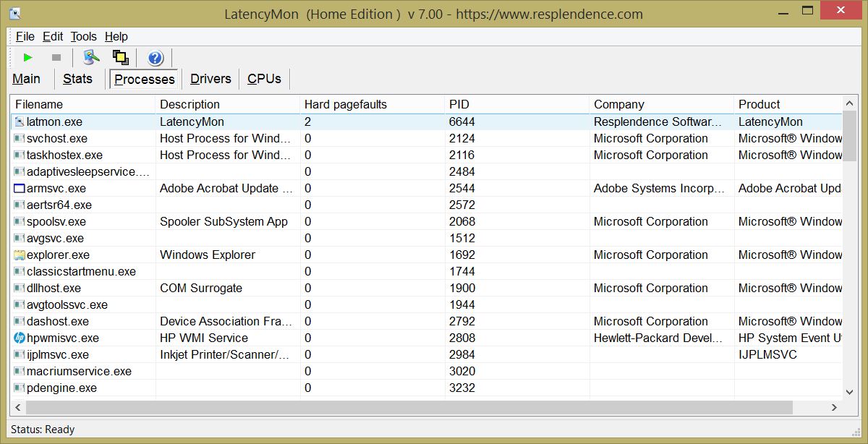Click the icon next to dashost.exe
Viewport: 868px width, 444px height.
(20, 322)
